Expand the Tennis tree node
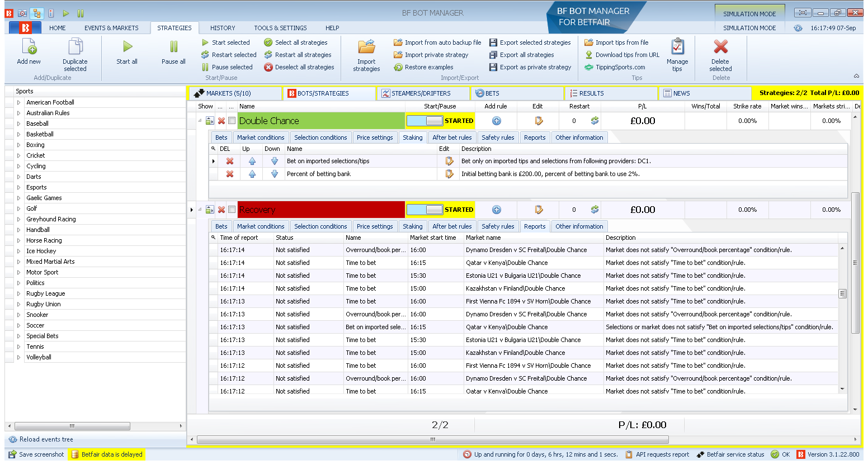The height and width of the screenshot is (465, 868). (18, 347)
